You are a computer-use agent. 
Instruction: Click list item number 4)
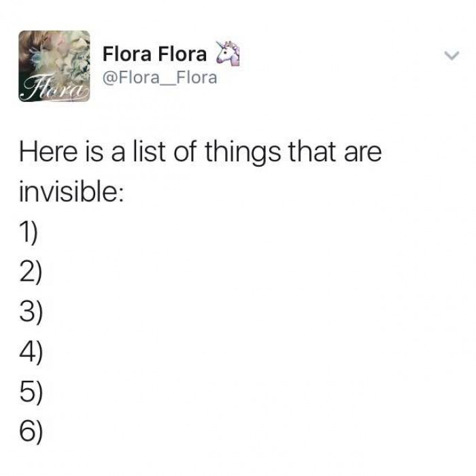31,351
